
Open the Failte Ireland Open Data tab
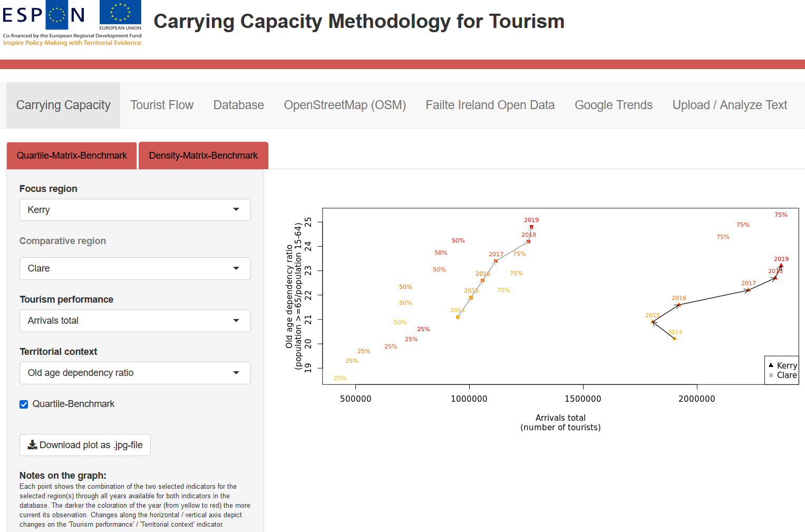click(x=490, y=105)
